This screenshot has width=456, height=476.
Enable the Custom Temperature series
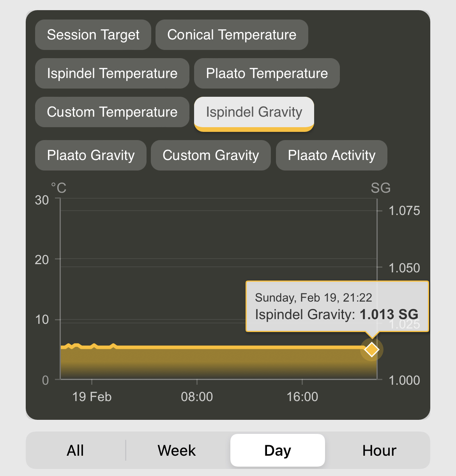[x=112, y=112]
